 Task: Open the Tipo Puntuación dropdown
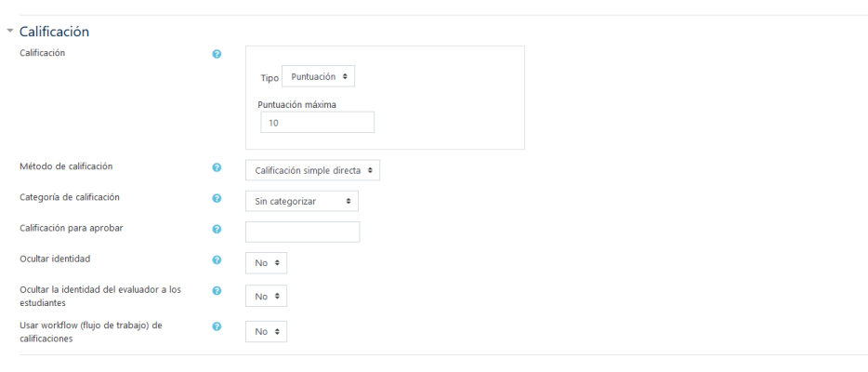[319, 76]
